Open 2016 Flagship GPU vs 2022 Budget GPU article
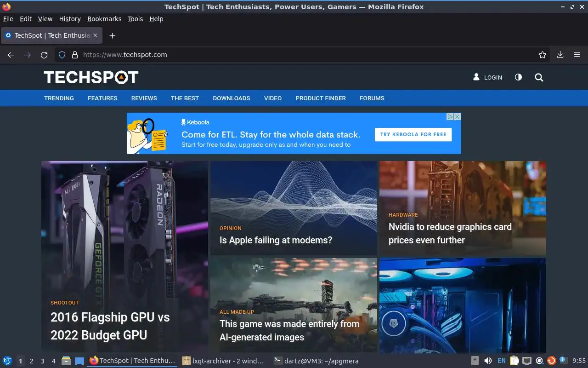 (110, 326)
